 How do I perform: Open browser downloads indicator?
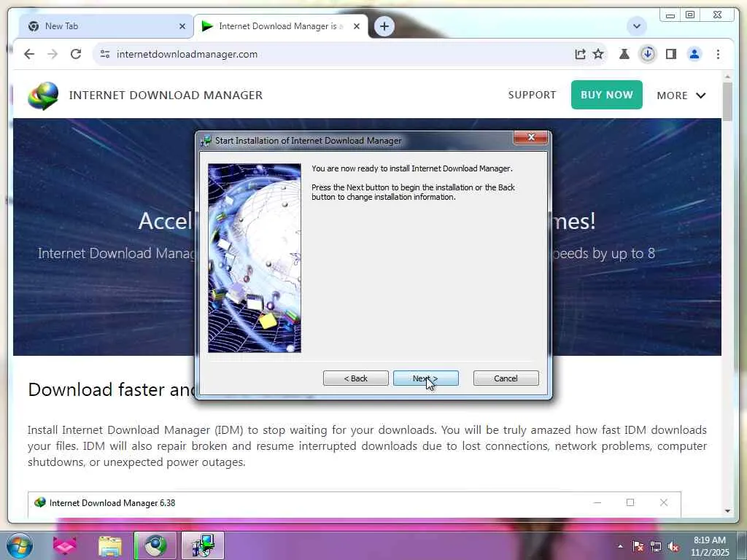[x=648, y=54]
